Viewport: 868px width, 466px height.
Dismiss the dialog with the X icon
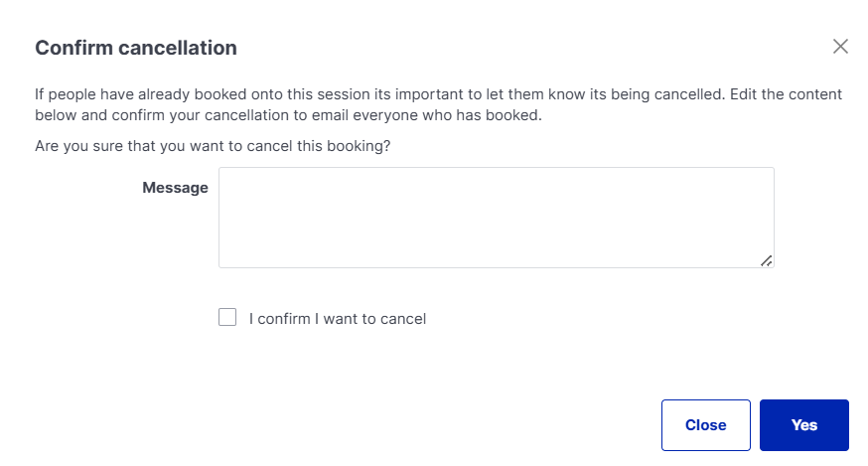[840, 46]
